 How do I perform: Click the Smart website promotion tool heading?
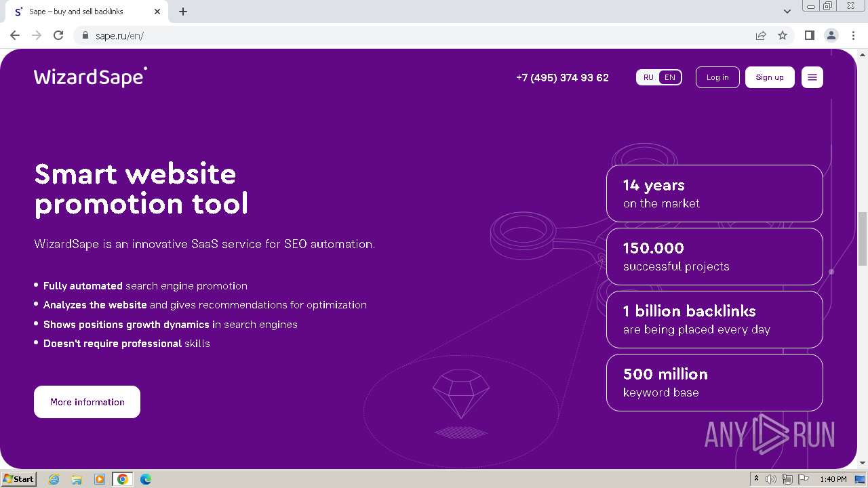141,188
